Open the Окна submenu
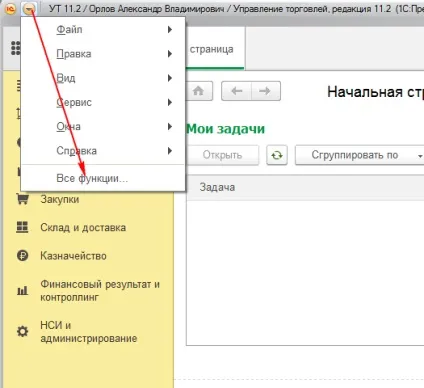This screenshot has height=388, width=424. (x=103, y=127)
